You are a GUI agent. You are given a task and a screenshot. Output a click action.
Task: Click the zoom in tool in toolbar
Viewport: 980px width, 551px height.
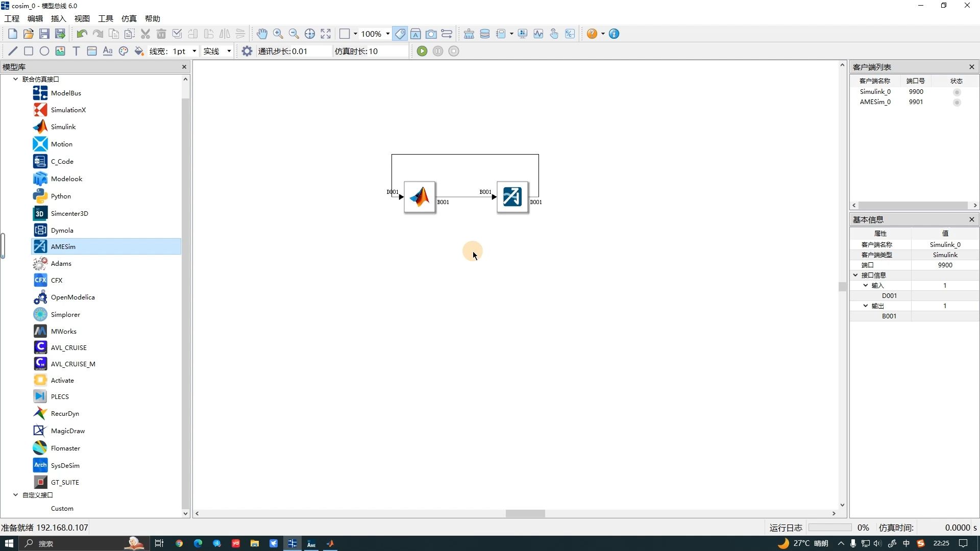pyautogui.click(x=278, y=34)
